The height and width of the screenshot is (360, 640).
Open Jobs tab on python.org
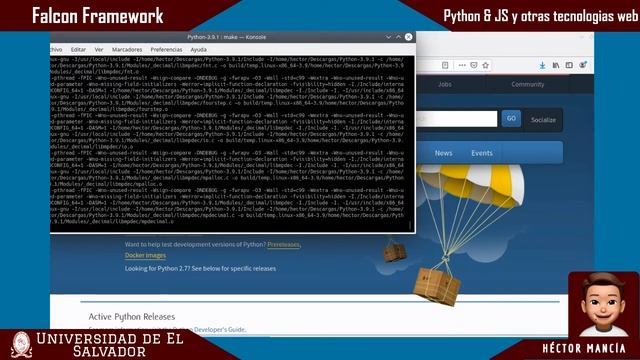[445, 84]
